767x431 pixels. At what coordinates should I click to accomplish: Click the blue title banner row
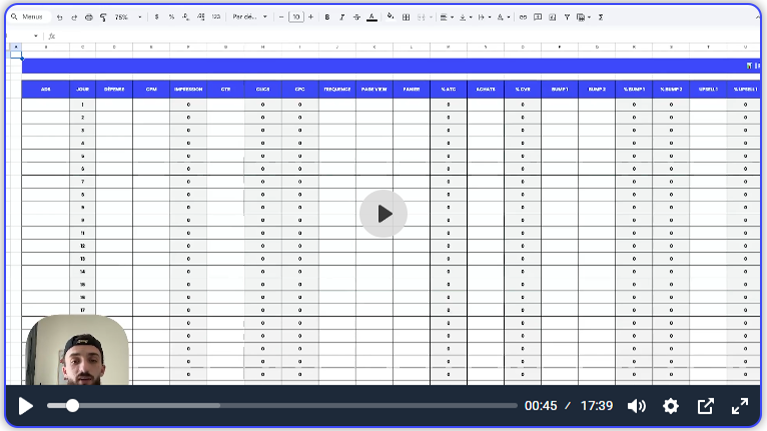coord(391,66)
